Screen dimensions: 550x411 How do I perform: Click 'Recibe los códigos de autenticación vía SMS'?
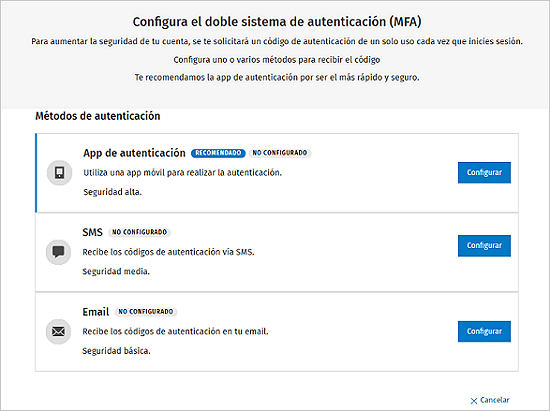168,252
